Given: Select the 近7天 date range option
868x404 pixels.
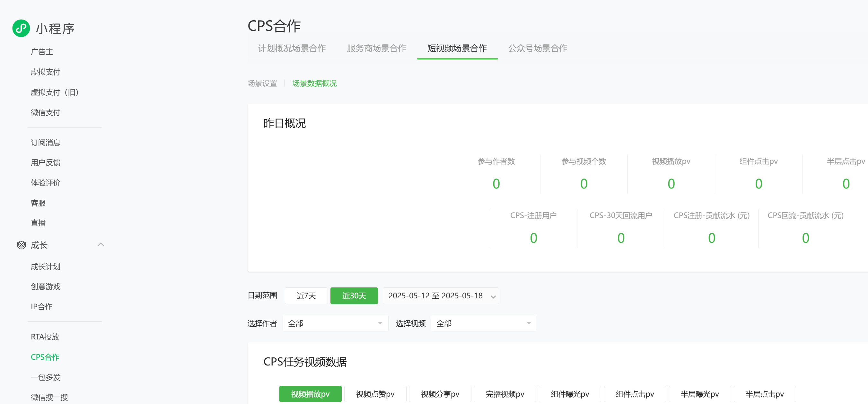Looking at the screenshot, I should click(x=306, y=295).
